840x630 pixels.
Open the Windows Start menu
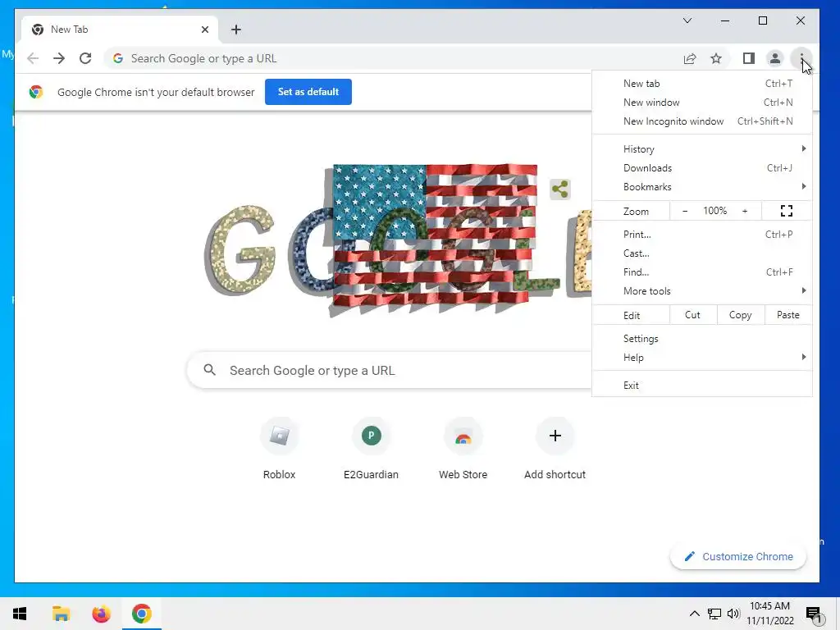point(20,614)
